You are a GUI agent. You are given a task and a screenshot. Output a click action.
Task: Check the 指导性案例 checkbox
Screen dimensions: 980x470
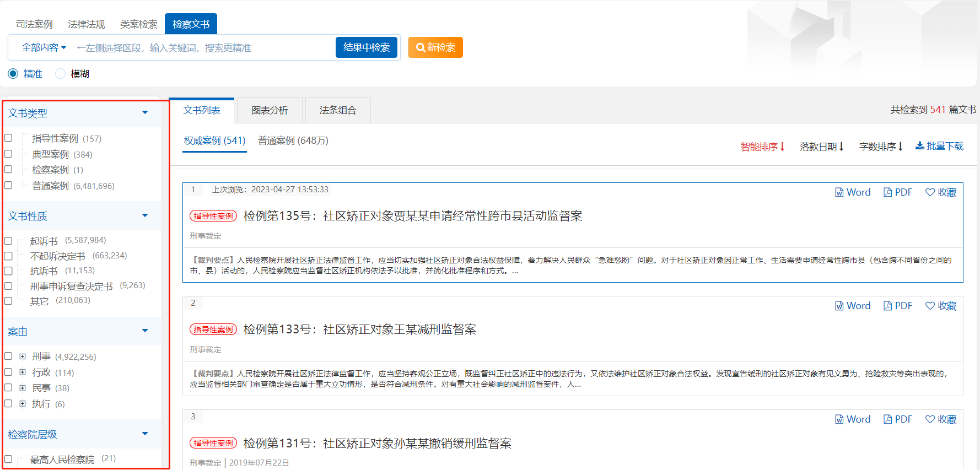pyautogui.click(x=8, y=138)
